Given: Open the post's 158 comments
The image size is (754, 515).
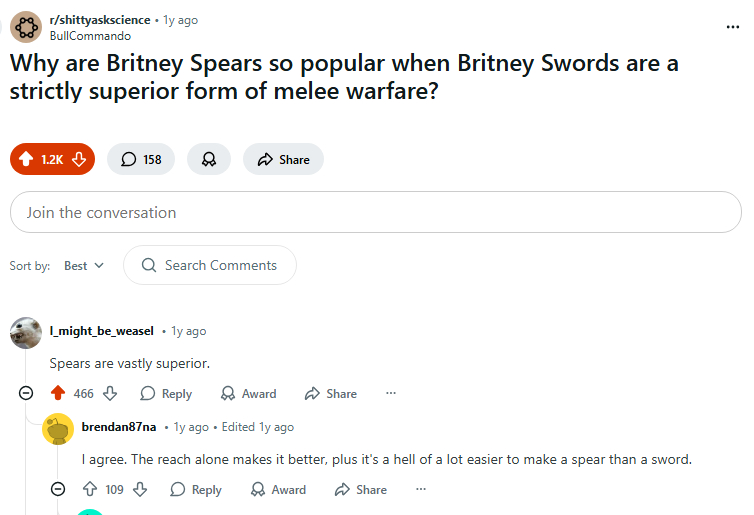Looking at the screenshot, I should pos(141,160).
